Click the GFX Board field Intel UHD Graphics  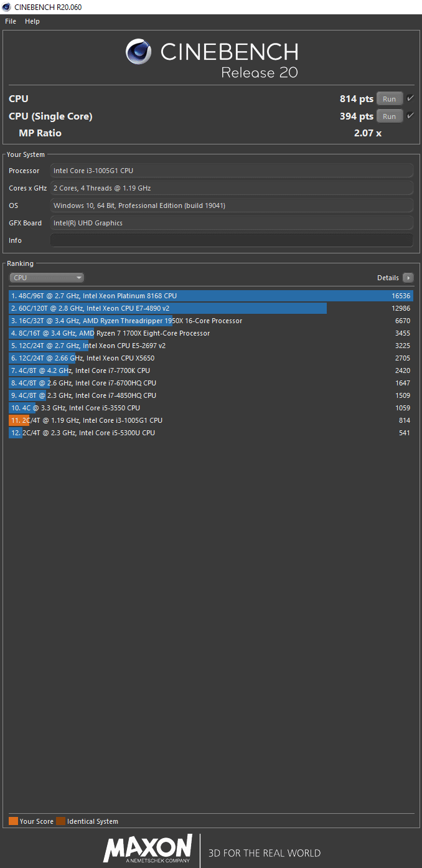[232, 223]
